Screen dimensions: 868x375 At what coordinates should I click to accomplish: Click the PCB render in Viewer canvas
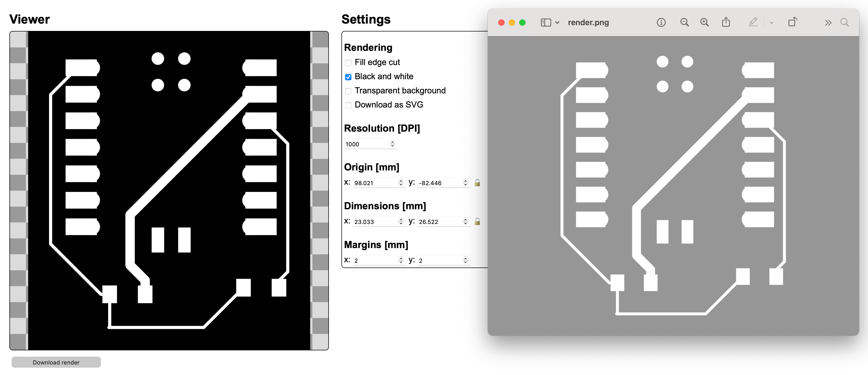point(169,191)
